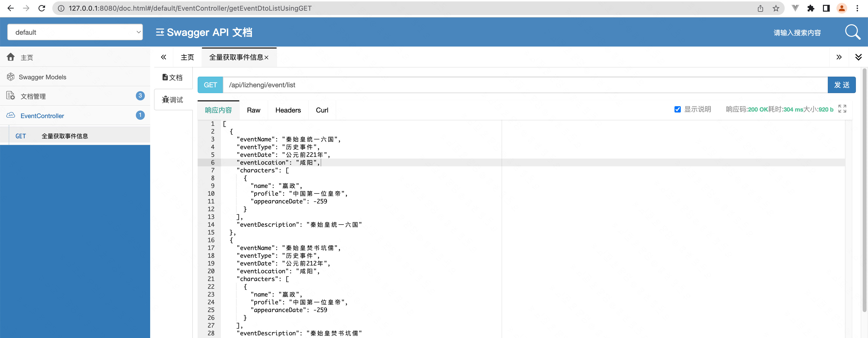Viewport: 868px width, 338px height.
Task: Click the home icon in sidebar
Action: (11, 57)
